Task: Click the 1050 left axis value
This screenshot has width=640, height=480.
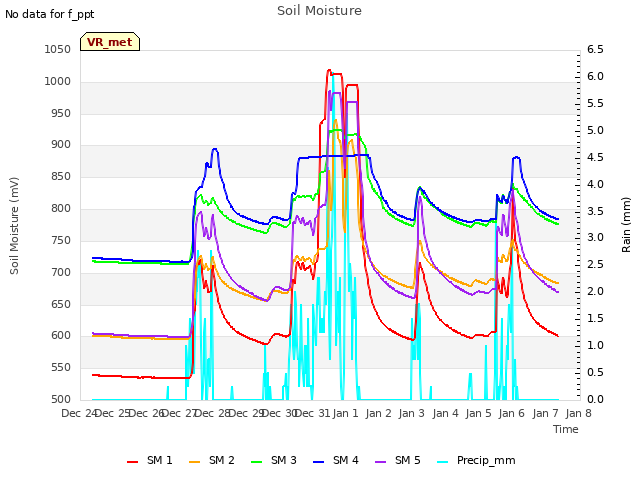Action: 58,49
